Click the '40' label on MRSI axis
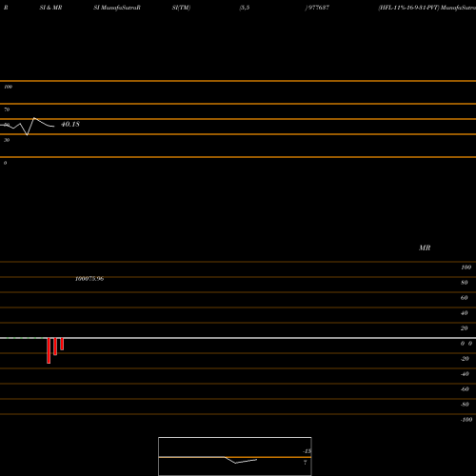The image size is (476, 476). (465, 313)
